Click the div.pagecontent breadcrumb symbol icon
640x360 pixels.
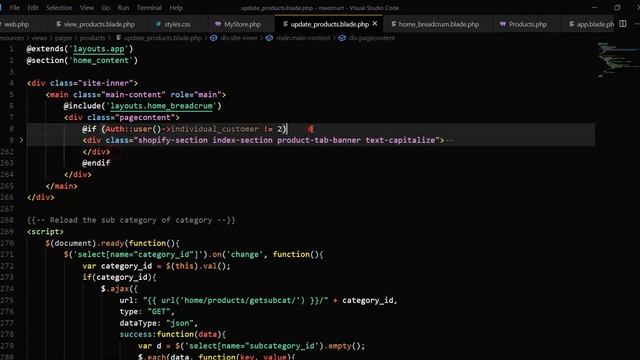342,38
